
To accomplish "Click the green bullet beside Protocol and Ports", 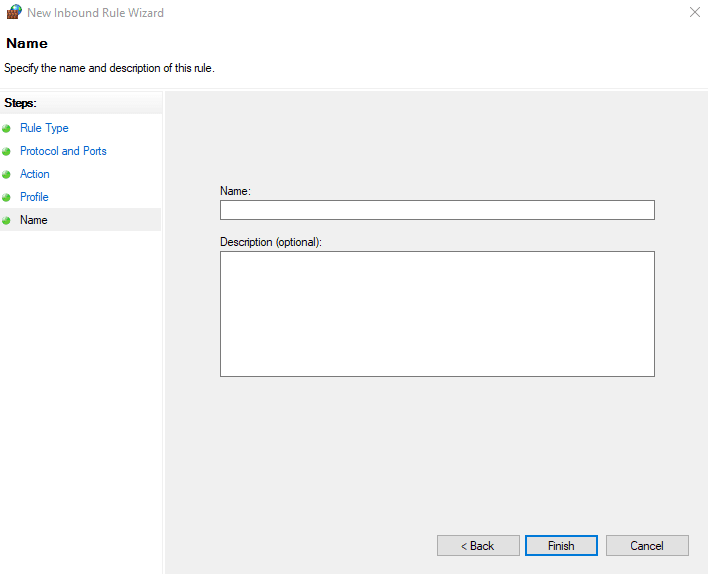I will 6,152.
